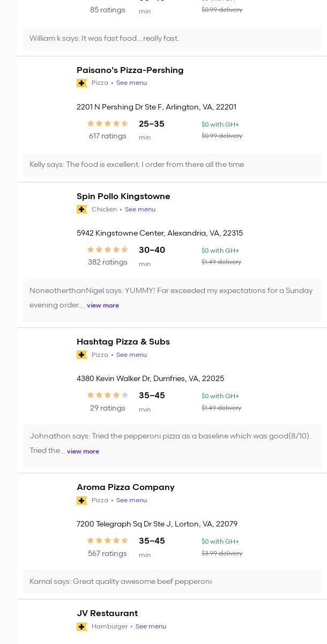Go to Hashtag Pizza & Subs restaurant page
The width and height of the screenshot is (327, 644).
point(123,342)
